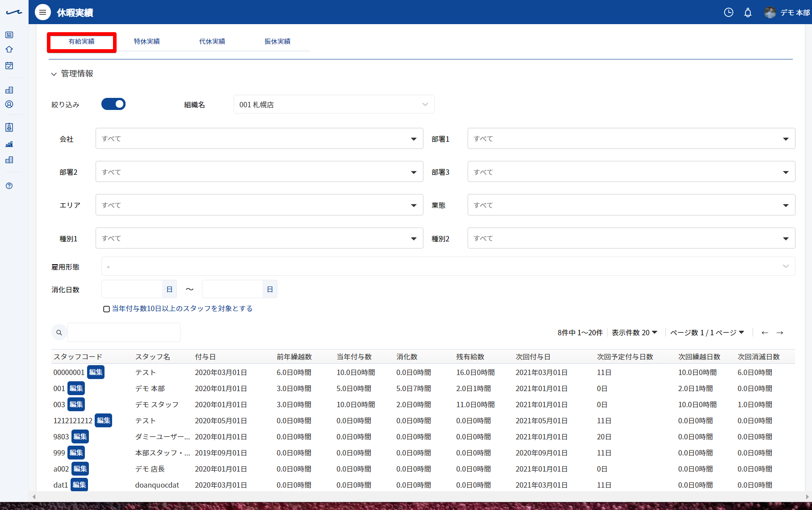
Task: Click 編集 for staff 999
Action: (76, 453)
